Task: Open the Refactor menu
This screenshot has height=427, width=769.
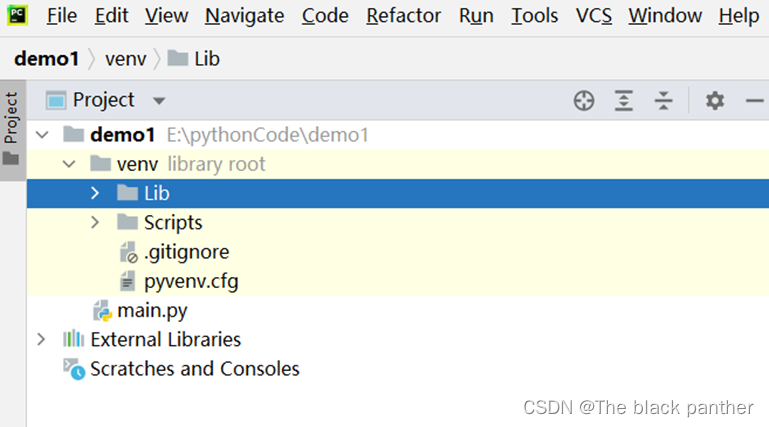Action: (x=403, y=15)
